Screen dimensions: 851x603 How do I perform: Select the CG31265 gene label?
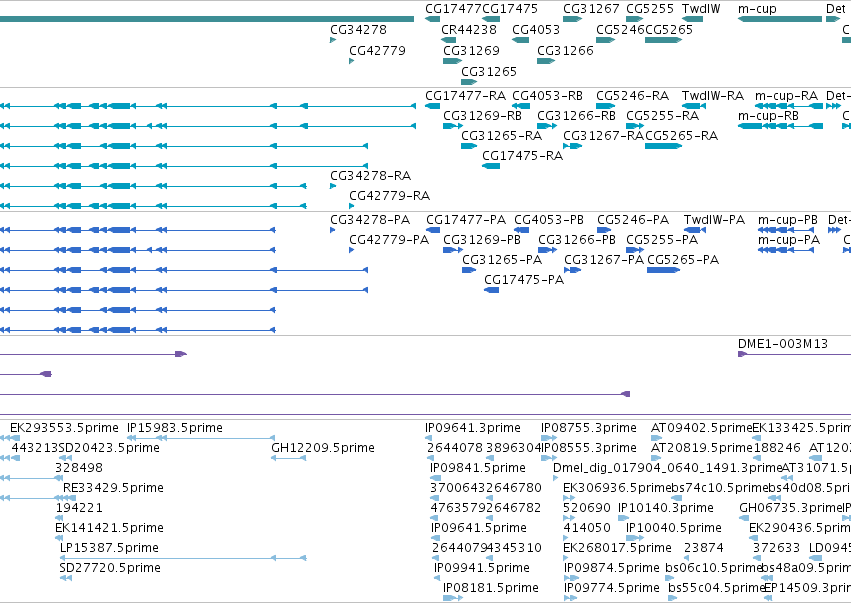click(488, 72)
